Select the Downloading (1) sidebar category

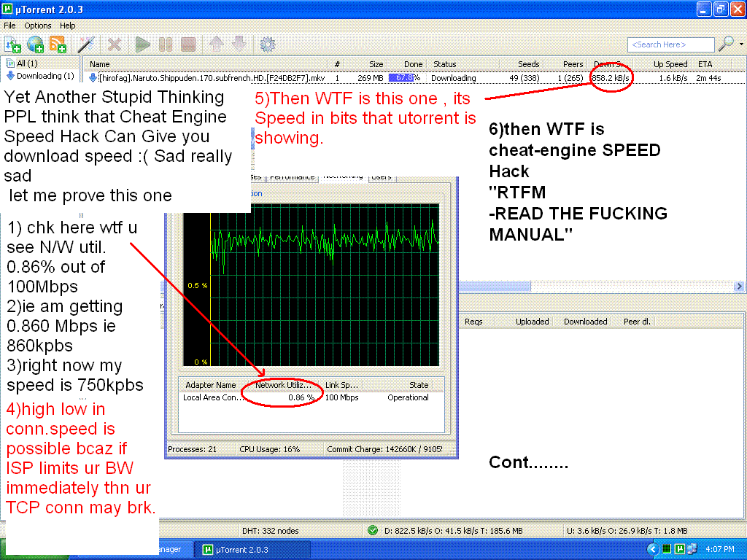(41, 76)
